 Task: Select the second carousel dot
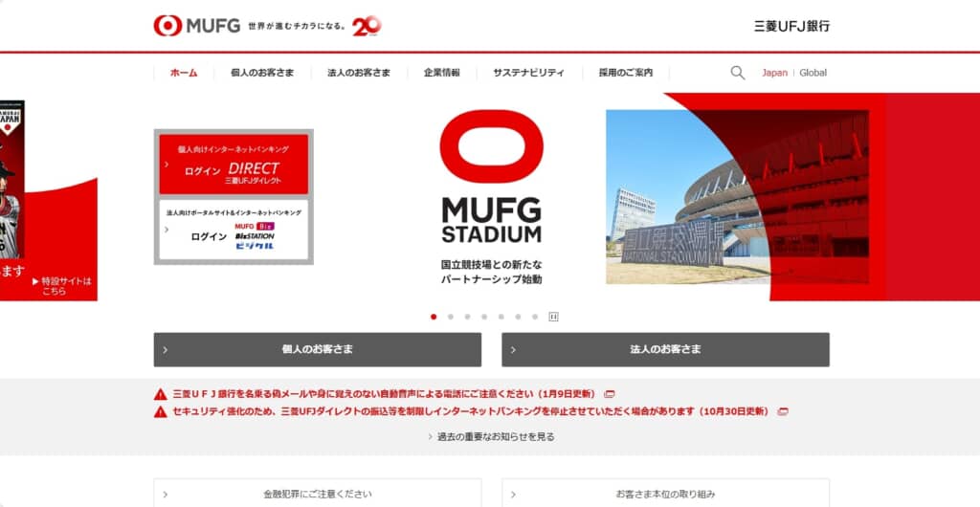451,317
